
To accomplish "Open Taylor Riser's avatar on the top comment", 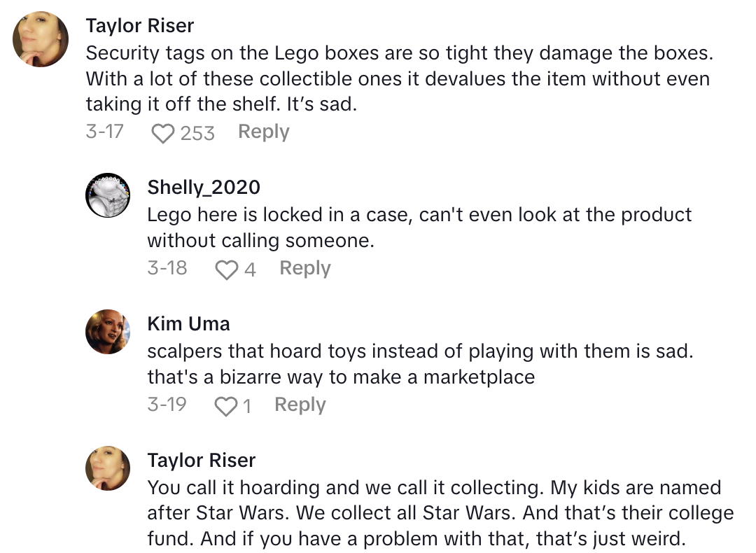I will coord(41,39).
